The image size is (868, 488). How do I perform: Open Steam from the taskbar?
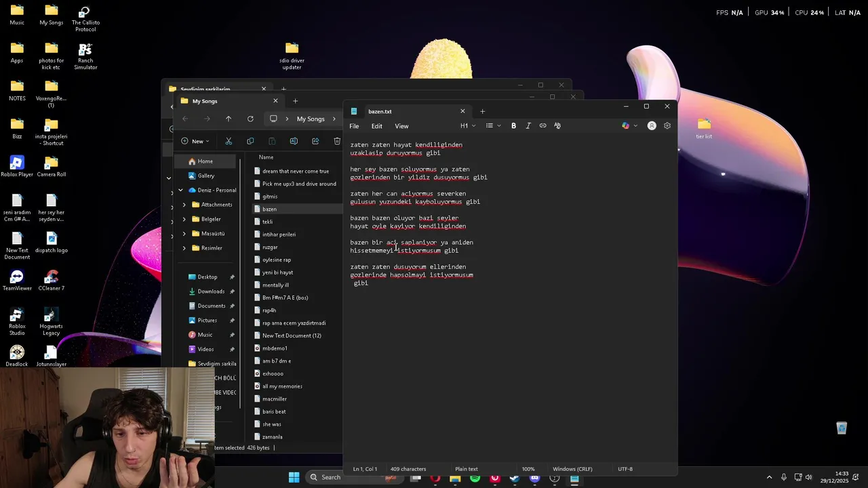click(515, 478)
